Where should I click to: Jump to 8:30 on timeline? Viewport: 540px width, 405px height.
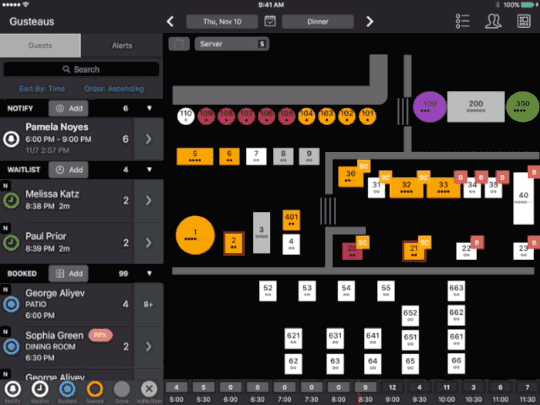click(365, 393)
